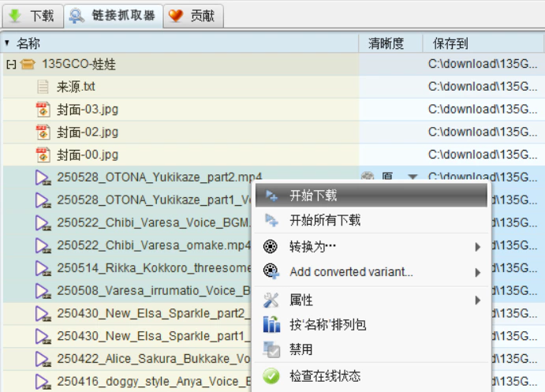
Task: Select the 封面-00.jpg file row
Action: pyautogui.click(x=88, y=155)
